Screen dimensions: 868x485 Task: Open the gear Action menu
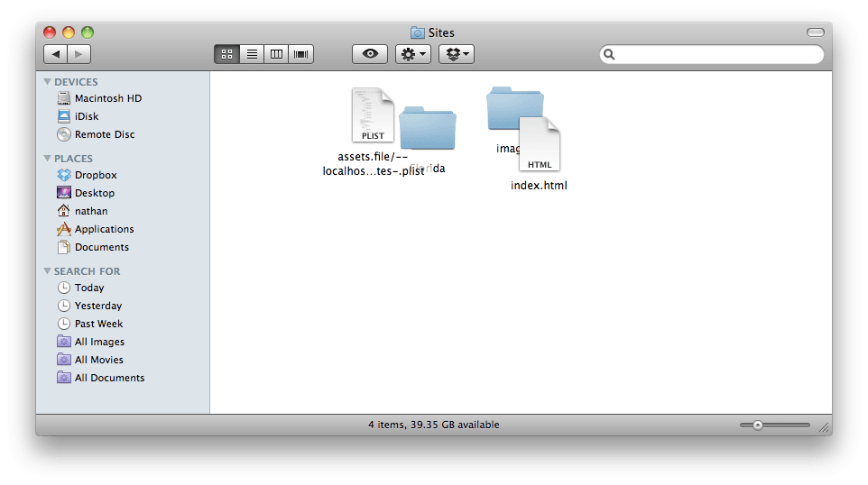413,54
